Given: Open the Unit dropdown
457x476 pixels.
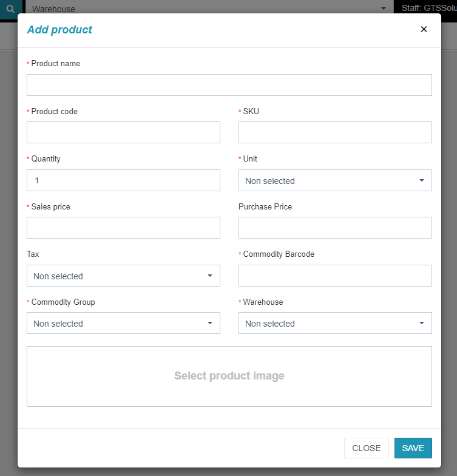Looking at the screenshot, I should pyautogui.click(x=335, y=180).
